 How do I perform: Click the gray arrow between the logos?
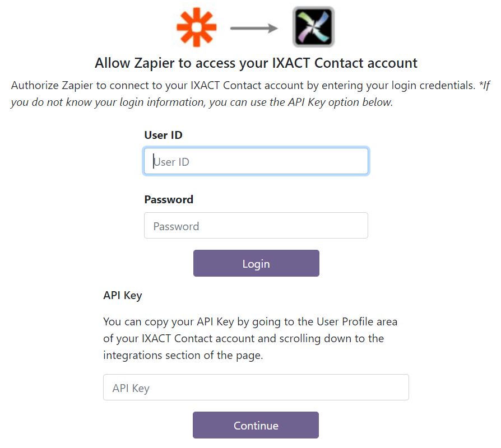tap(254, 28)
